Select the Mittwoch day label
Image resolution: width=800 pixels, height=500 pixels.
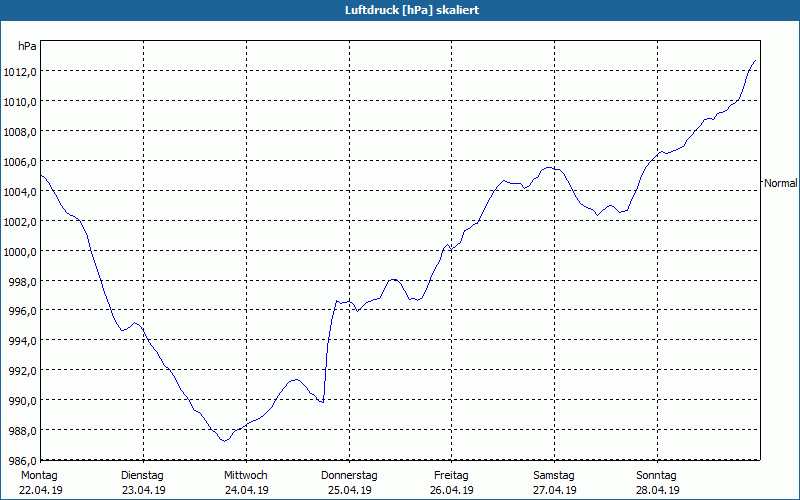point(245,476)
